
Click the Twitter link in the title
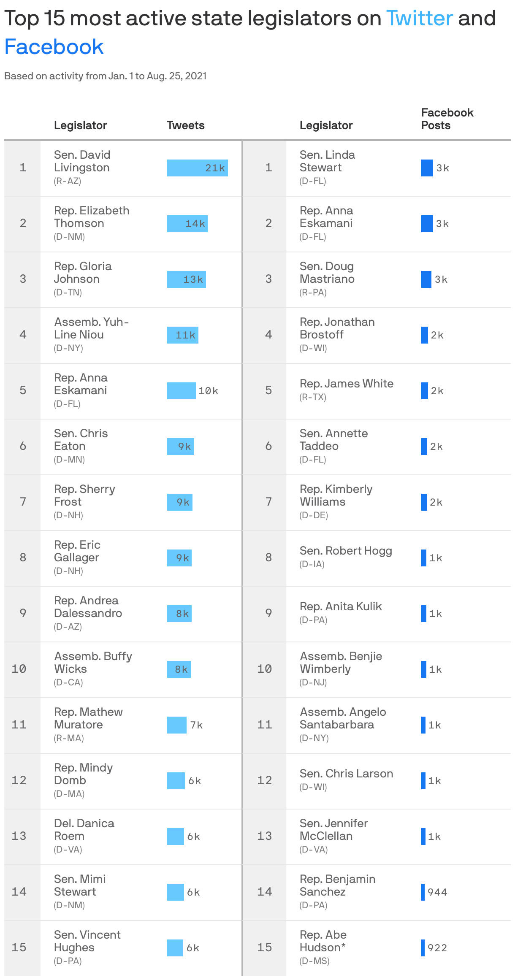point(420,19)
